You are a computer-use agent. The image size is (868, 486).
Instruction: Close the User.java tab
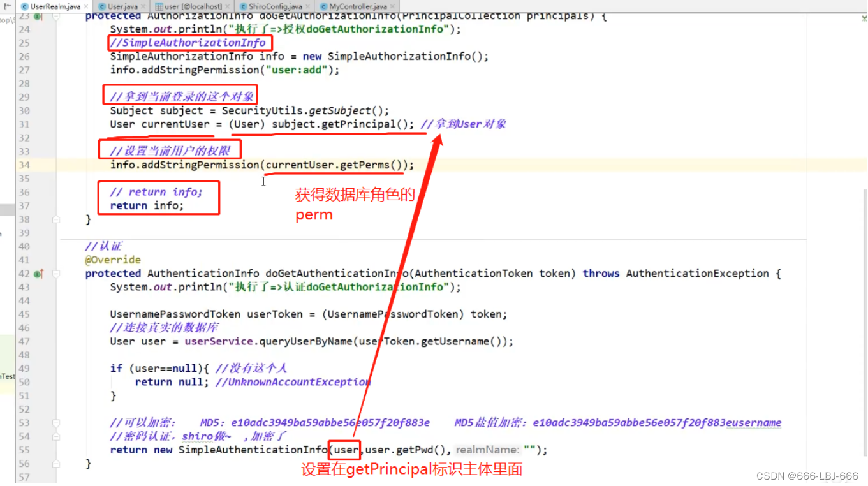[145, 6]
